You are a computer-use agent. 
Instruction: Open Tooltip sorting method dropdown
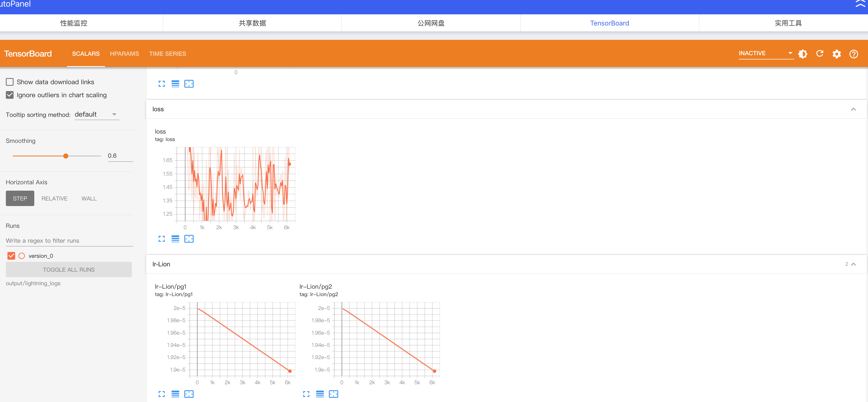pos(96,114)
